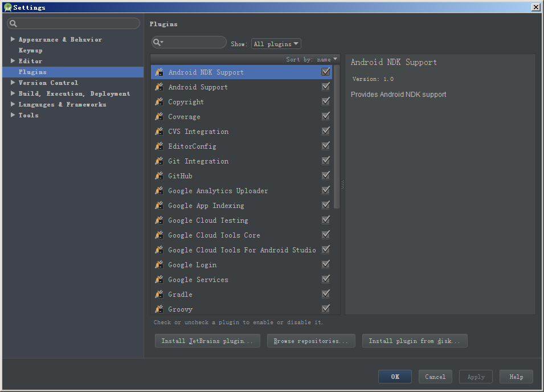
Task: Open the Show 'All plugins' dropdown
Action: click(276, 44)
